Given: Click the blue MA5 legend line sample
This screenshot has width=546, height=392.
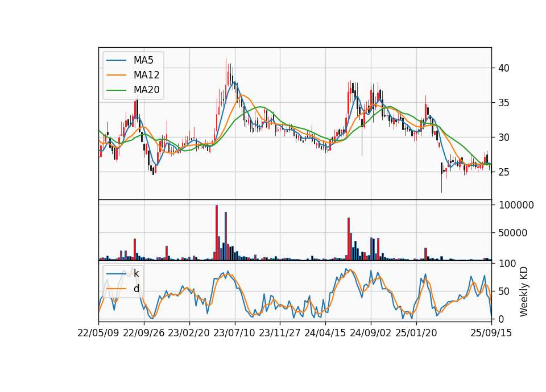Looking at the screenshot, I should point(116,60).
